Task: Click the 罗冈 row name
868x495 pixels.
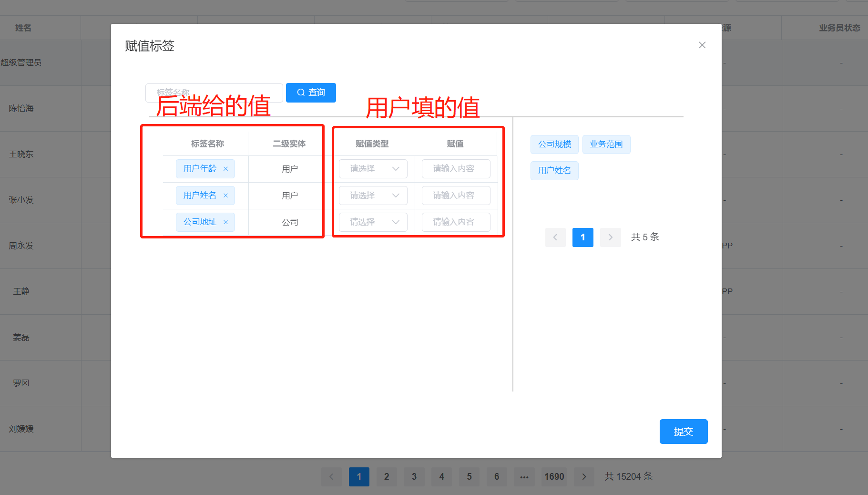Action: tap(21, 383)
